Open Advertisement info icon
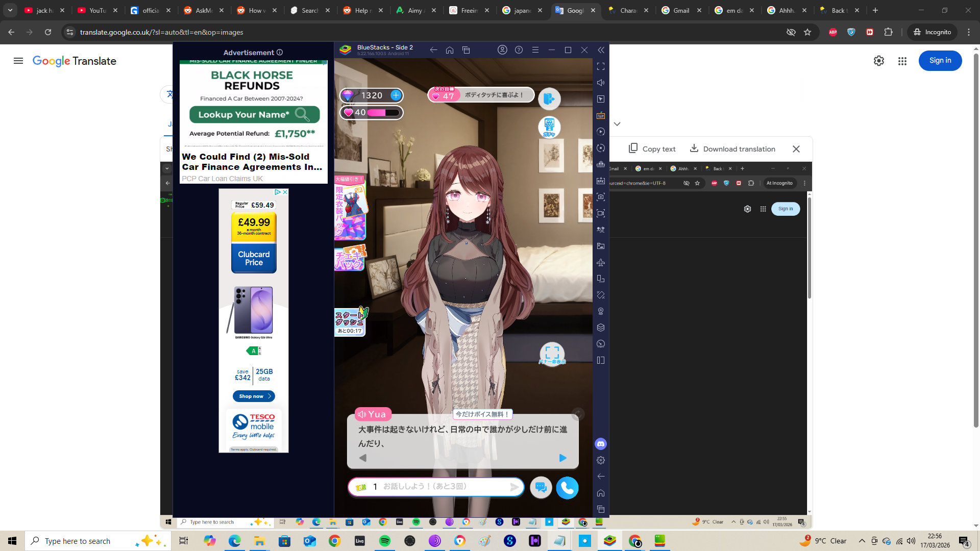This screenshot has height=551, width=980. coord(280,53)
